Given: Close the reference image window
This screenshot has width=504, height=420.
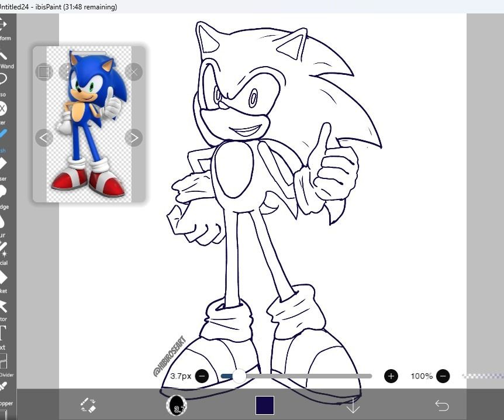Looking at the screenshot, I should pyautogui.click(x=134, y=72).
